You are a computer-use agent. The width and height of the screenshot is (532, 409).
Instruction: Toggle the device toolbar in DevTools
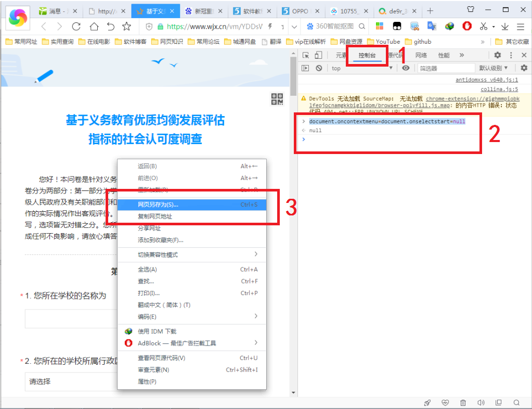(x=318, y=55)
